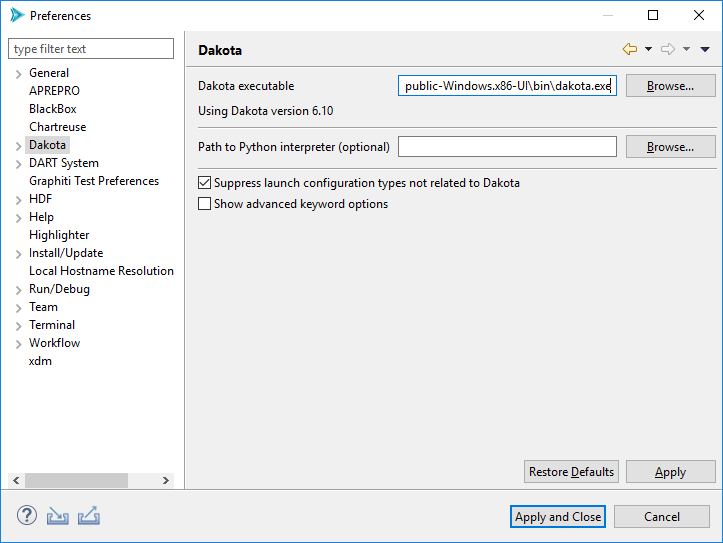Click the Apply and Close button

(557, 517)
